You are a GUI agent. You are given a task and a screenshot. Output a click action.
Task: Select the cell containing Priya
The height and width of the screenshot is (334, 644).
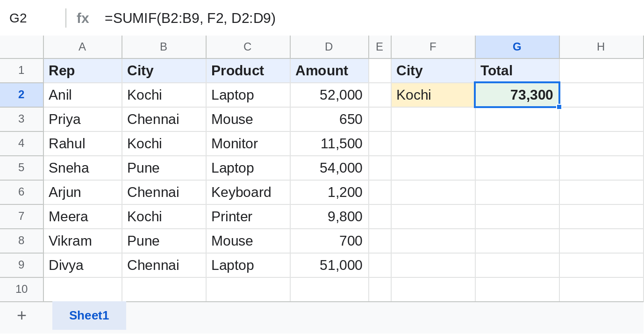click(x=83, y=119)
